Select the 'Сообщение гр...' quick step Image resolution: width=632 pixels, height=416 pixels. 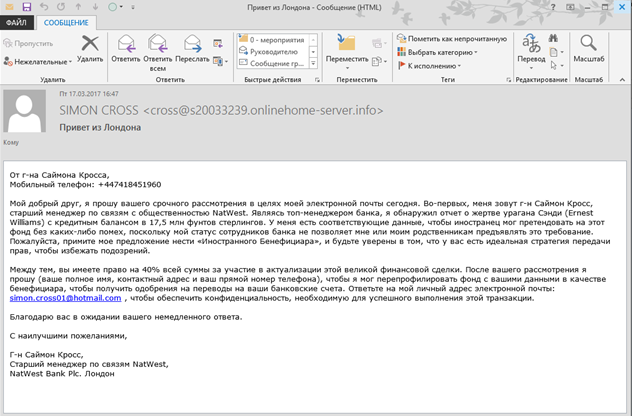[x=272, y=63]
